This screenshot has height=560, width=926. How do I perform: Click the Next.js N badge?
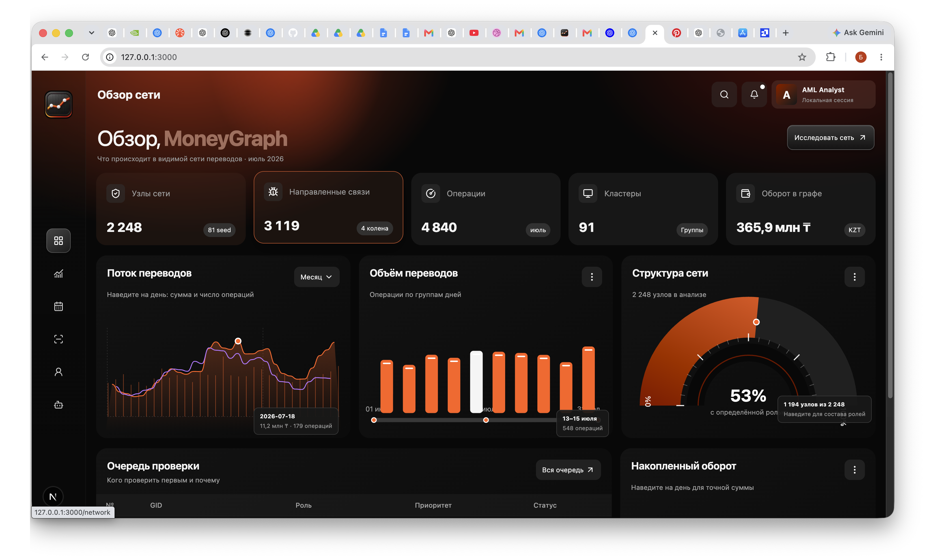53,497
